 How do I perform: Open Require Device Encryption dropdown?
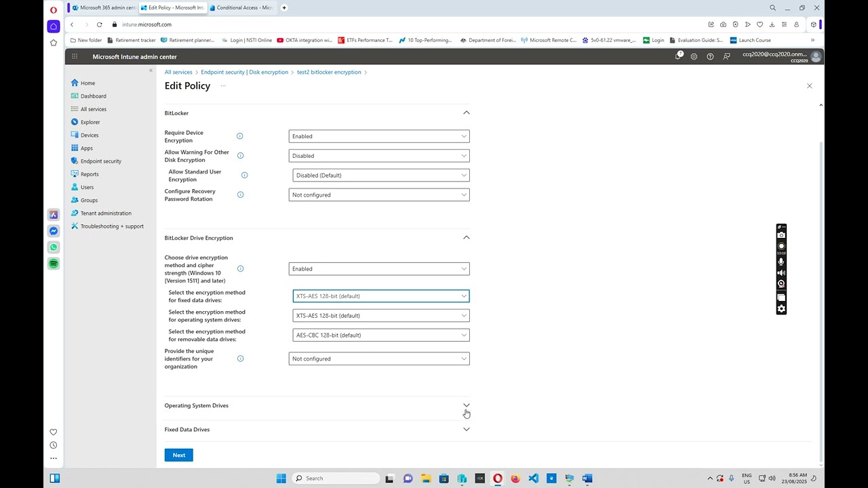(x=379, y=136)
